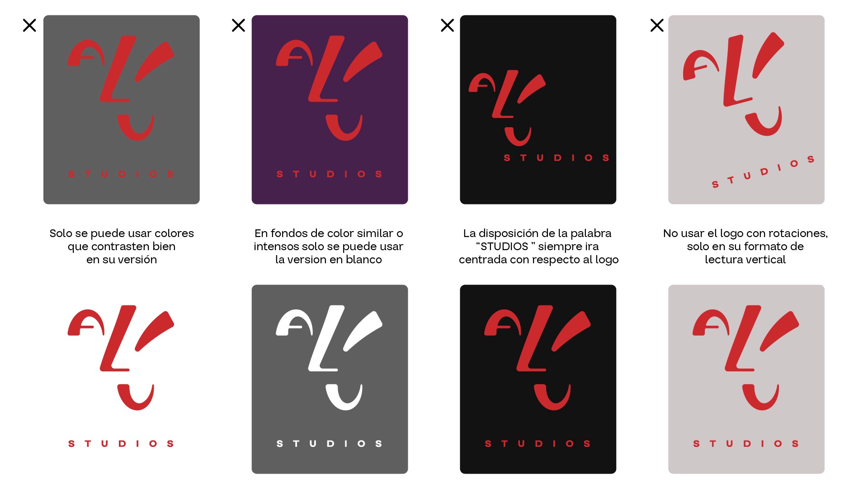Click the 'La disposición de la palabra' caption
This screenshot has height=489, width=868.
pos(538,247)
